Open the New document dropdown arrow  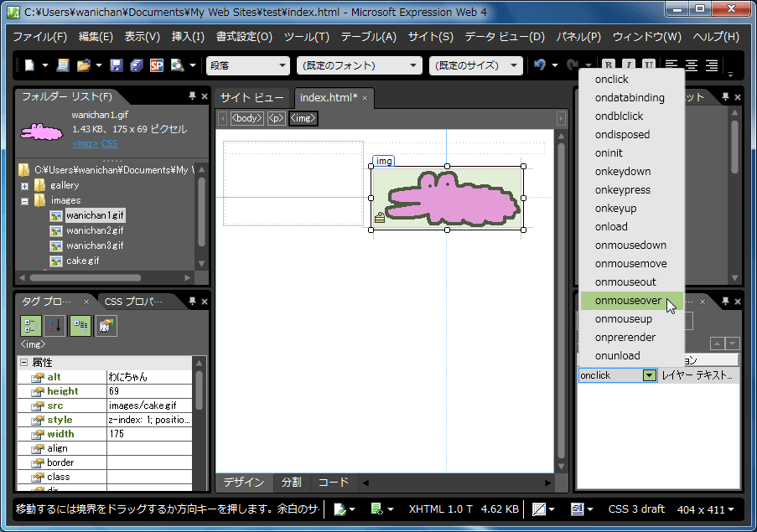point(45,65)
